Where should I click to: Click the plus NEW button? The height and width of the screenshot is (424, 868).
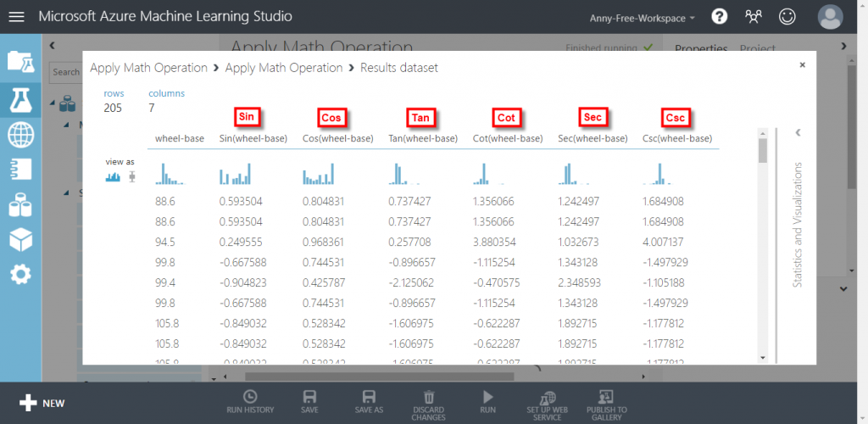point(42,403)
